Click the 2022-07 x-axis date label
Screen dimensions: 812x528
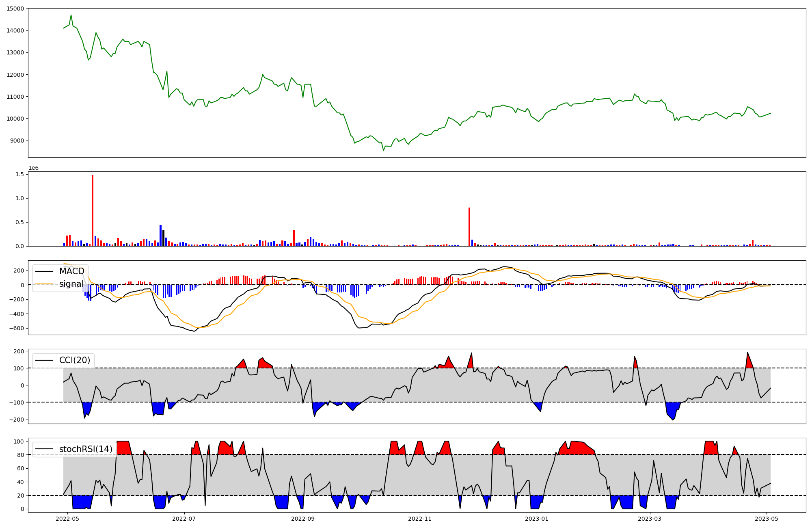point(184,519)
